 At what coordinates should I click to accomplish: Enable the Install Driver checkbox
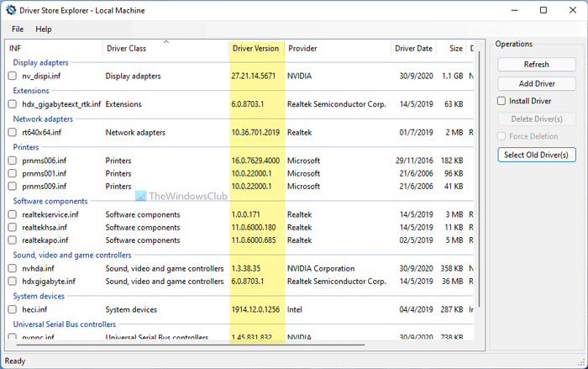[x=502, y=102]
